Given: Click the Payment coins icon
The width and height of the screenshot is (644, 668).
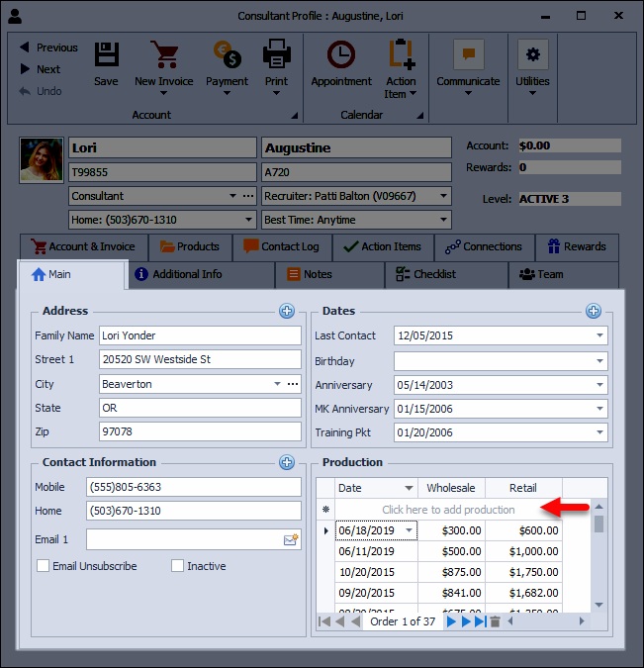Looking at the screenshot, I should (x=227, y=54).
